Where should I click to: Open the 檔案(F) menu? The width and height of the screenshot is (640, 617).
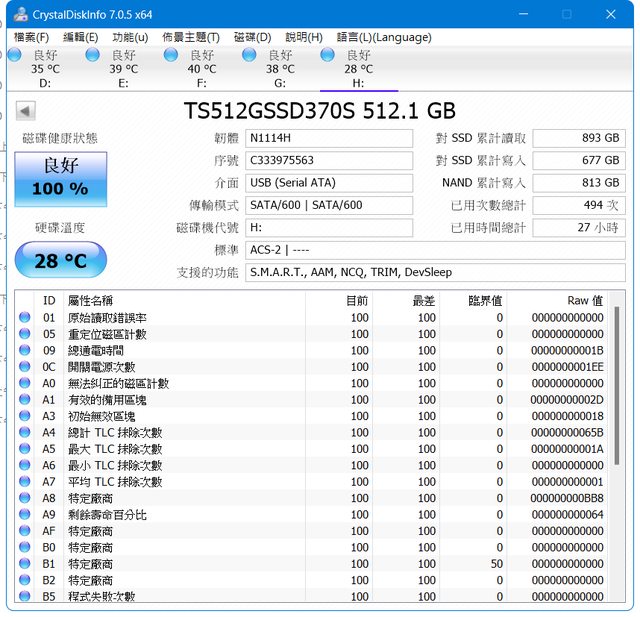pos(31,37)
